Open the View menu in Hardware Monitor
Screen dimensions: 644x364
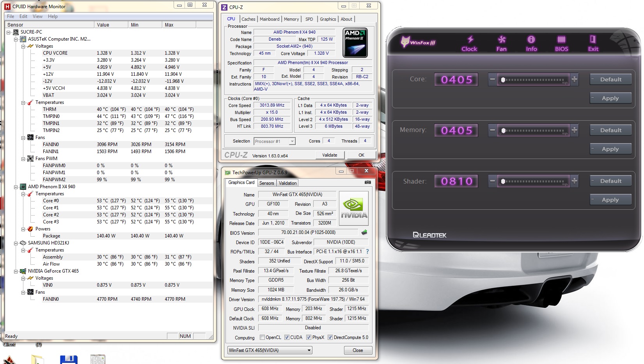coord(37,16)
